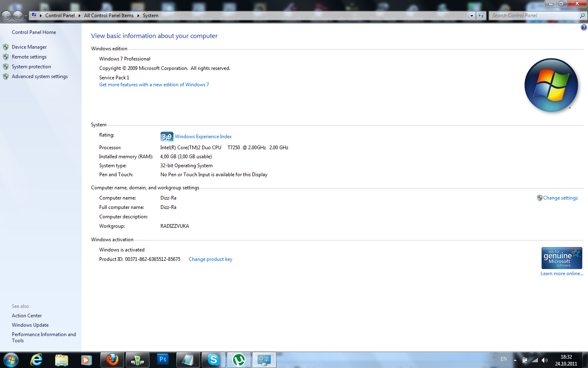This screenshot has width=588, height=368.
Task: Show hidden tray icons arrow
Action: click(515, 360)
